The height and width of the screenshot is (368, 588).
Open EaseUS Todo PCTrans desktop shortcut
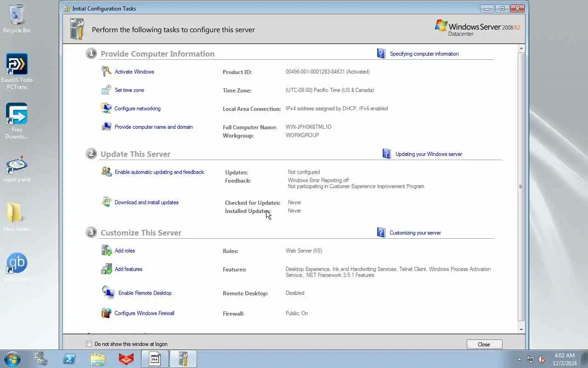(17, 71)
